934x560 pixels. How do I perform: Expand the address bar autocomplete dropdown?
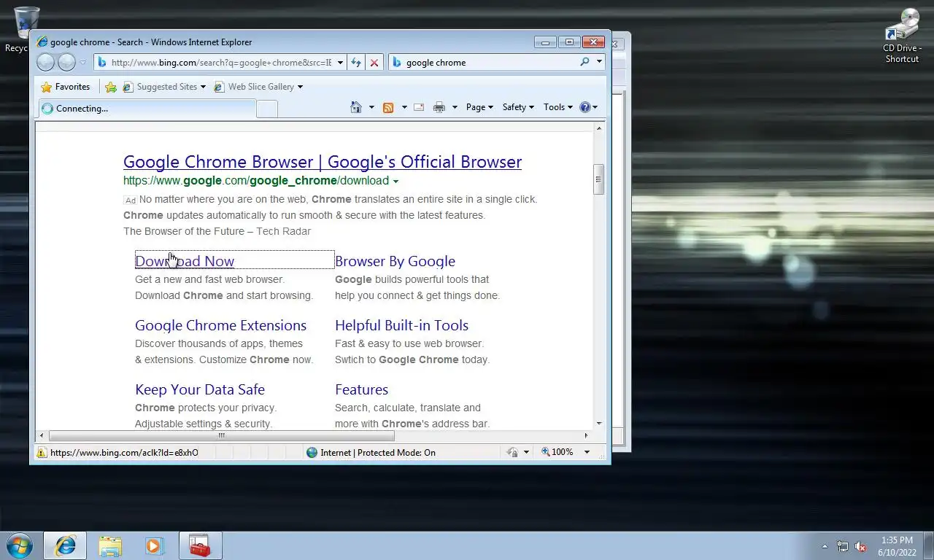coord(340,63)
